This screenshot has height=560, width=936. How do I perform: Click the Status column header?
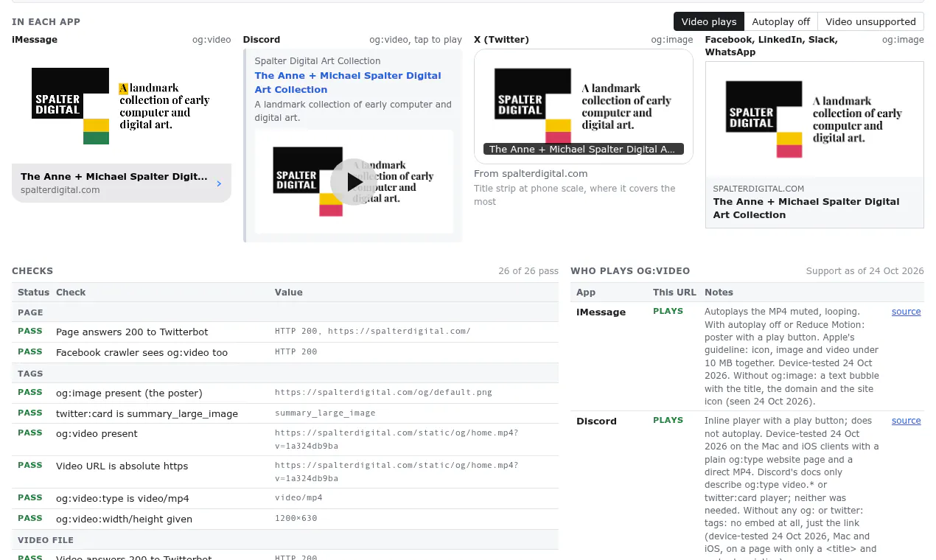coord(33,293)
